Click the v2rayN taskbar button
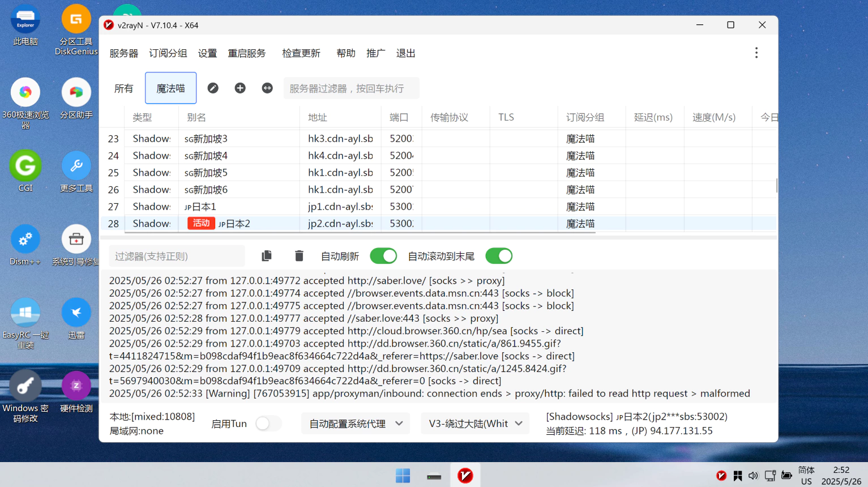The width and height of the screenshot is (868, 487). tap(465, 476)
